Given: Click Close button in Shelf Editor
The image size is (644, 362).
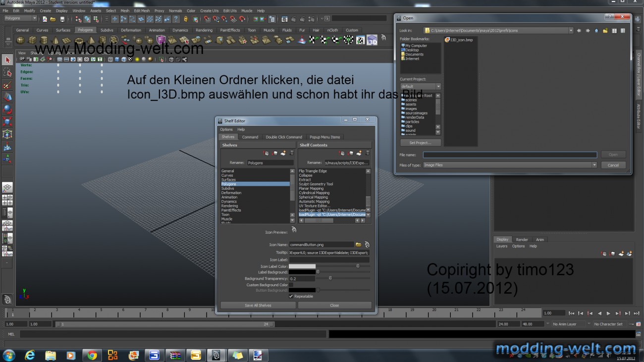Looking at the screenshot, I should tap(334, 305).
